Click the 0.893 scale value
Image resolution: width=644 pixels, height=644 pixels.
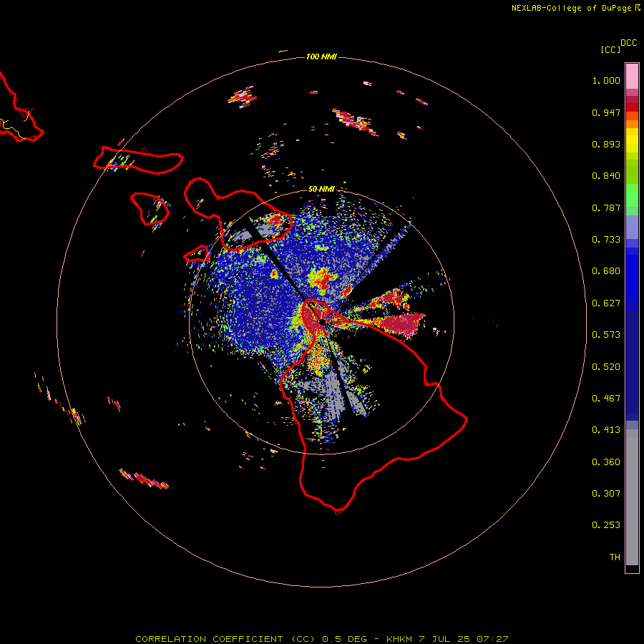[606, 144]
